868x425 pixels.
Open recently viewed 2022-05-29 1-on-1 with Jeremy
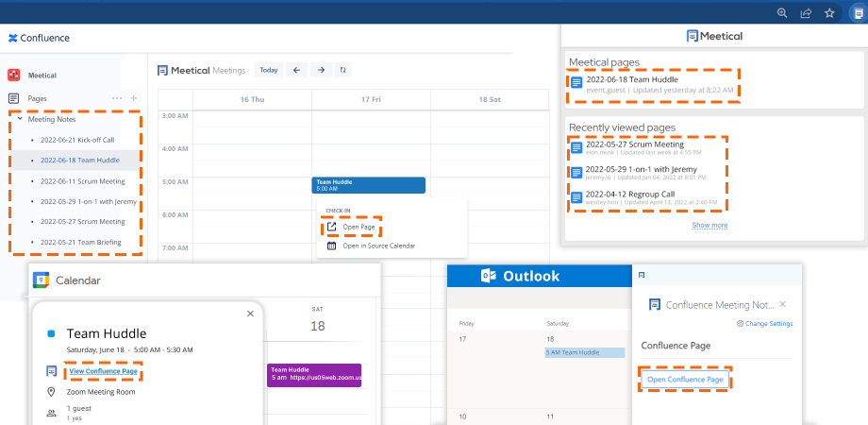642,169
